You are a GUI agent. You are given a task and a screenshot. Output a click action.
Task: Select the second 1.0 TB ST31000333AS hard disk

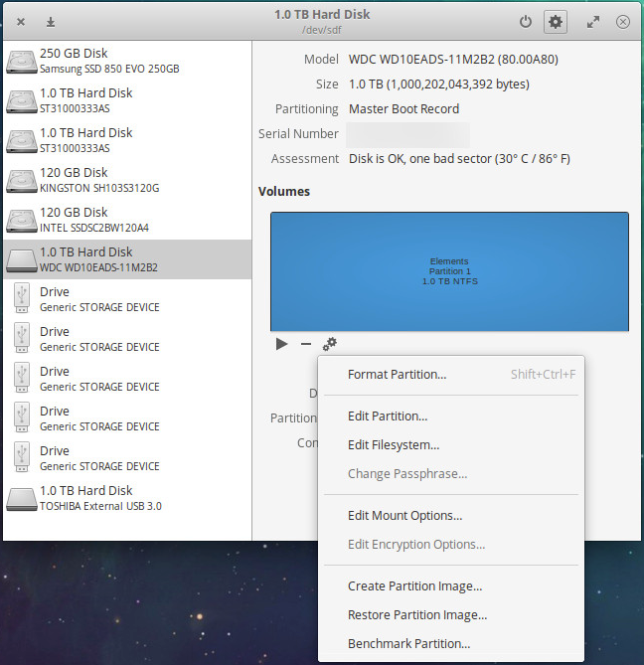127,141
